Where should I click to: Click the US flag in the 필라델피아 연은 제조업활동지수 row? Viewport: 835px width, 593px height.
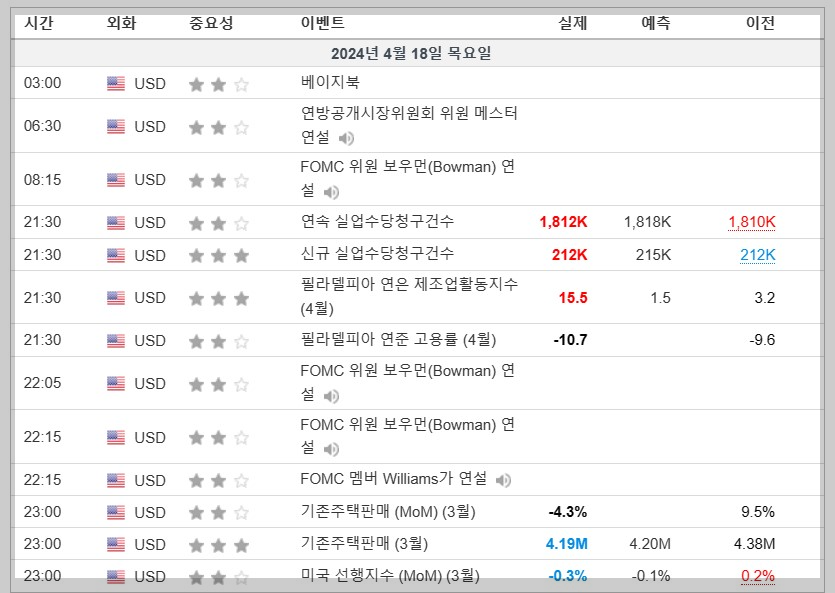(116, 298)
